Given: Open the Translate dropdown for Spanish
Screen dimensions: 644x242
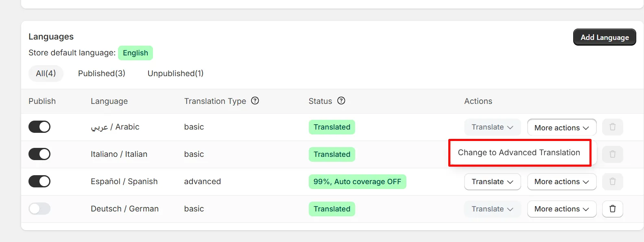Looking at the screenshot, I should 492,182.
